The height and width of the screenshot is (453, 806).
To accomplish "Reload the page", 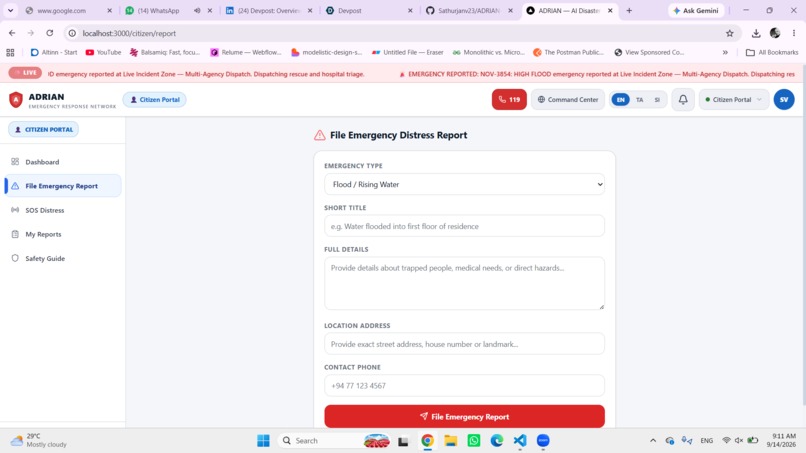I will (x=50, y=33).
